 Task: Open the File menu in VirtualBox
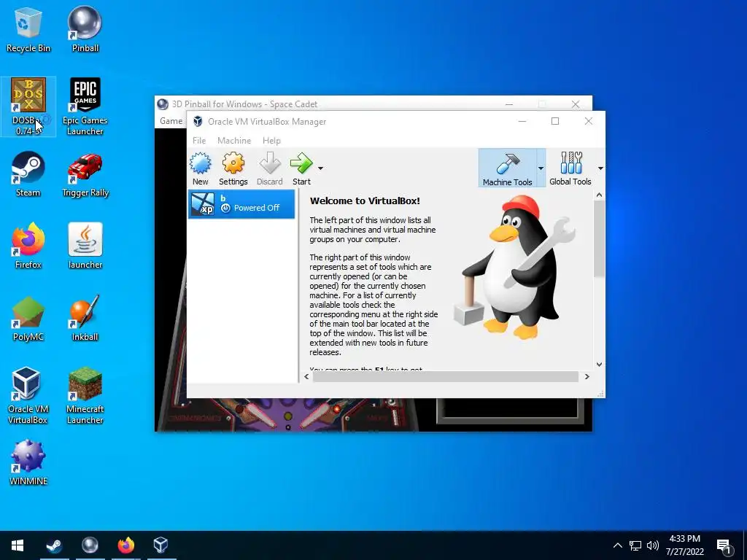(199, 141)
